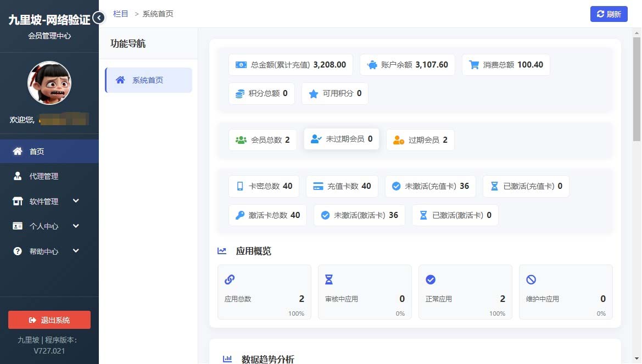Click the 维护中应用 ban icon
The image size is (642, 364).
tap(531, 278)
